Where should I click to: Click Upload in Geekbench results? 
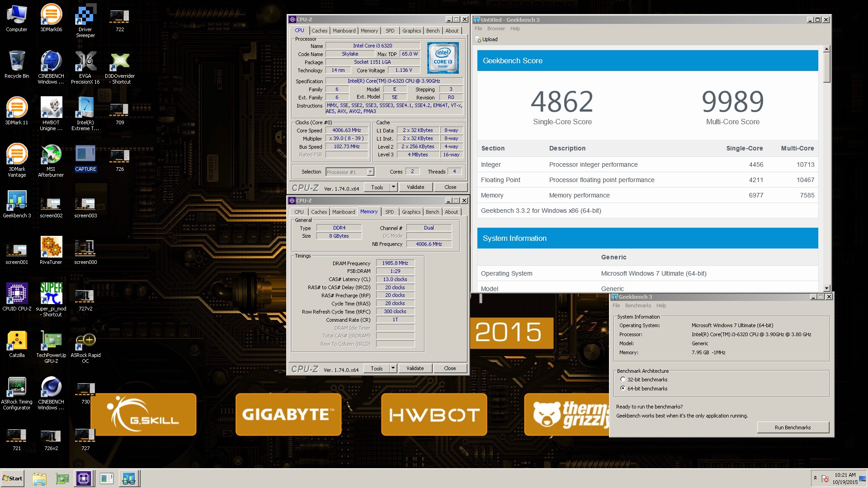[x=487, y=39]
